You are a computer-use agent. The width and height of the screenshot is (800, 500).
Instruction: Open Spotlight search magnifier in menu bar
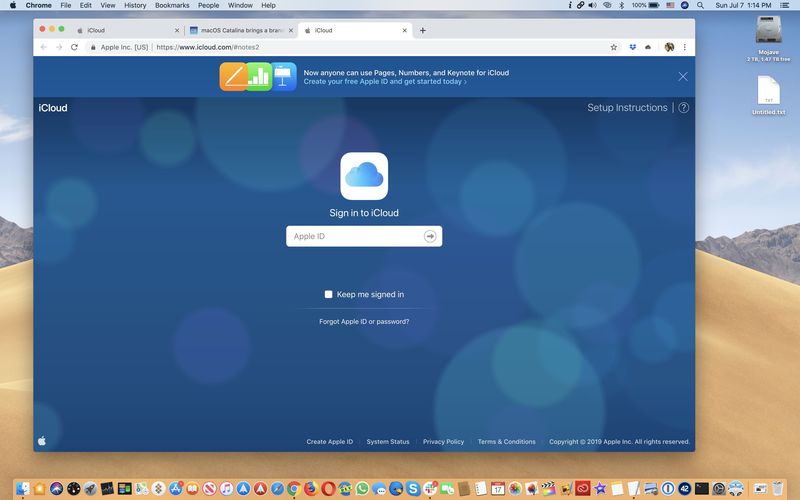701,5
